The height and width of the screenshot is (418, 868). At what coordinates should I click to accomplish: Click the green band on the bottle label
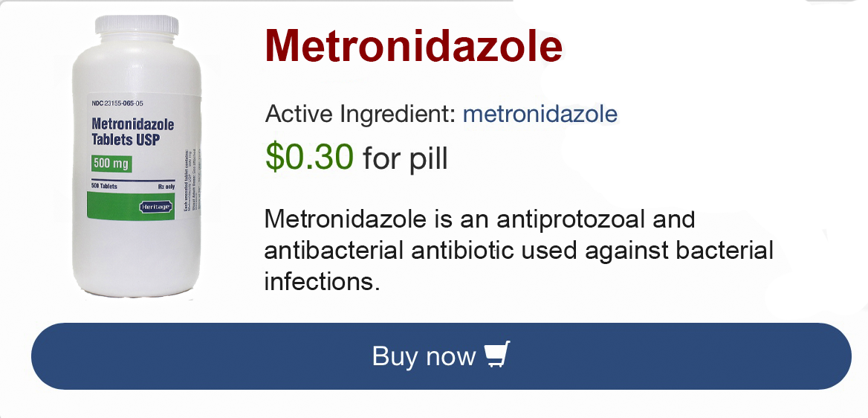pos(131,206)
